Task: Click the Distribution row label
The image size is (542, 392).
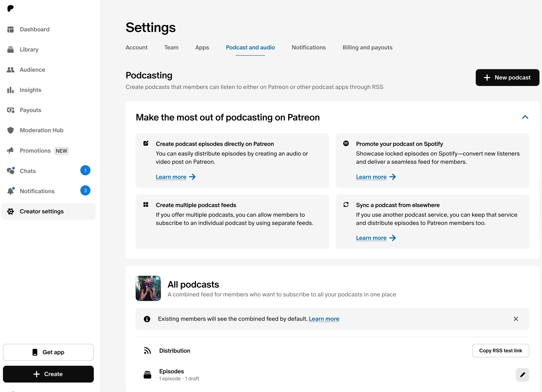Action: (x=175, y=351)
